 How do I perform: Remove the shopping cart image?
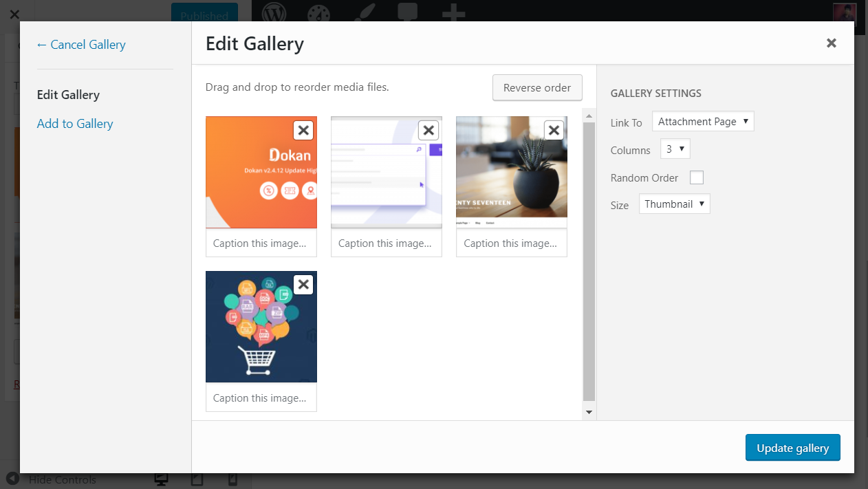[303, 285]
